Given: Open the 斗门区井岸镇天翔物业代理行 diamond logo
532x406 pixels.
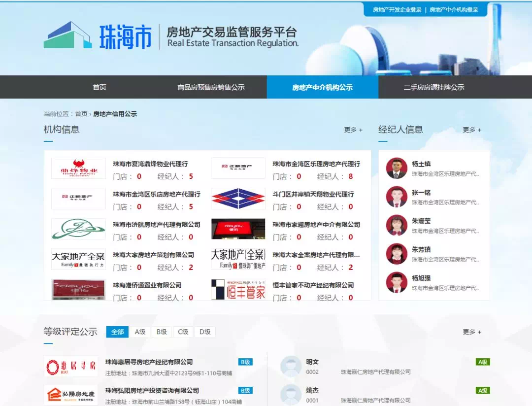Looking at the screenshot, I should click(x=238, y=198).
